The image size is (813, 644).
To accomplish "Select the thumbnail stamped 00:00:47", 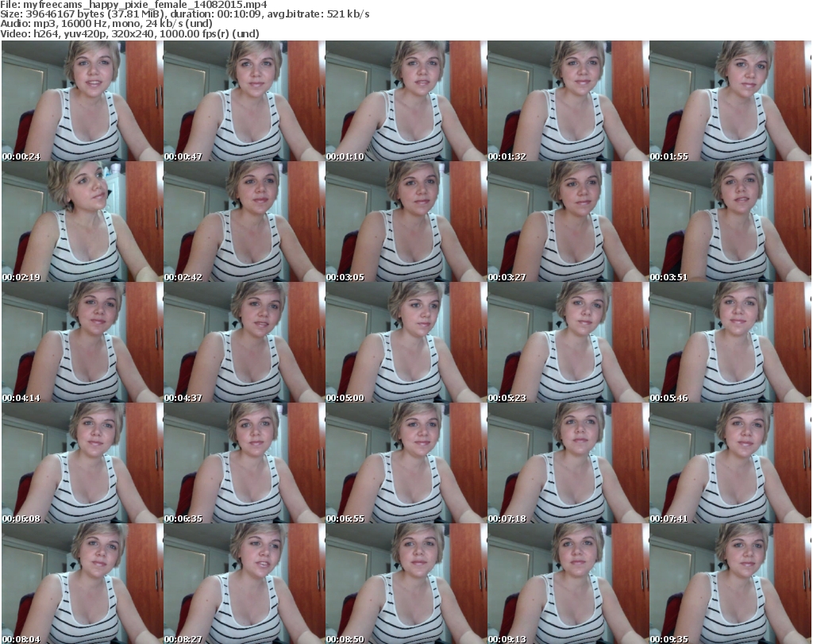I will click(x=245, y=101).
